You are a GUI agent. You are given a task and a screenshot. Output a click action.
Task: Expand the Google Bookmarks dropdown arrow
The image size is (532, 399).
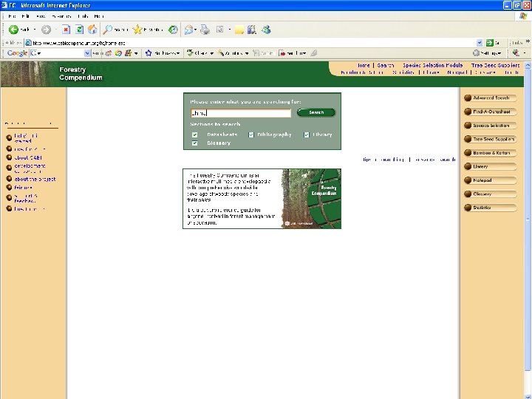point(178,53)
